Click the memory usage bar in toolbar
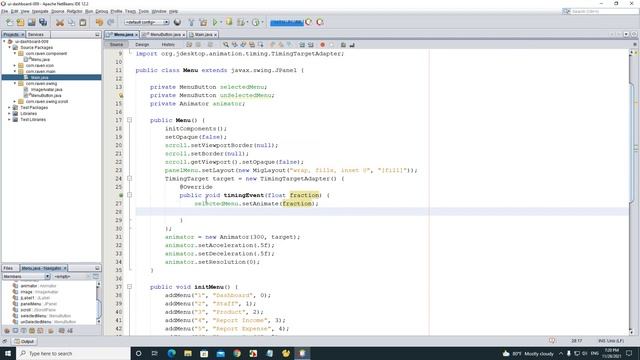 [x=287, y=22]
